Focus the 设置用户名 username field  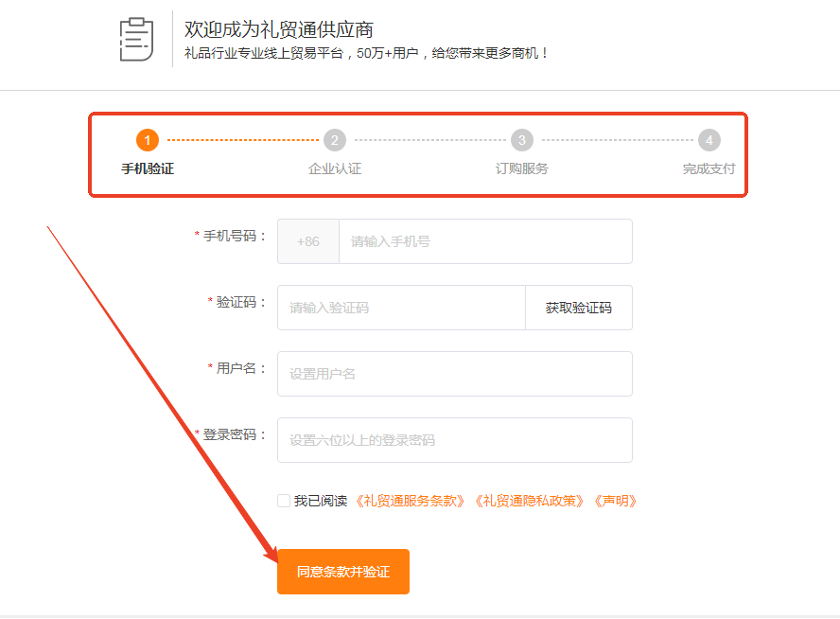point(455,374)
